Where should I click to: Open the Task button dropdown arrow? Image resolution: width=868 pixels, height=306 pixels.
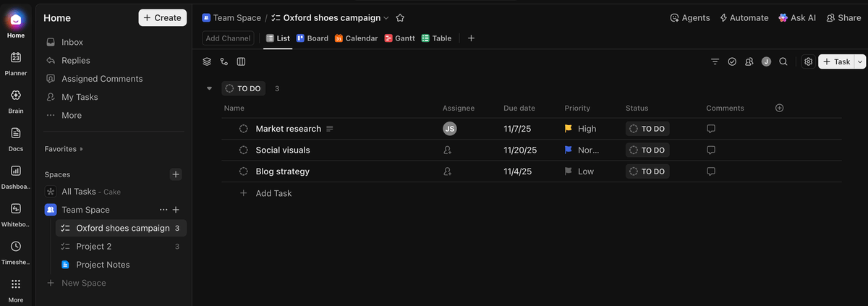(860, 62)
